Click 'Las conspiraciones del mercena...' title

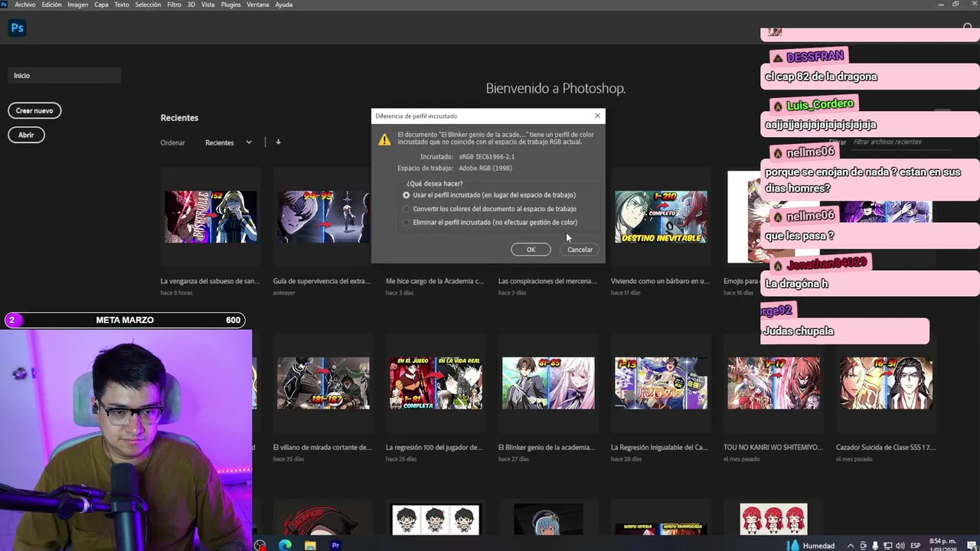(x=547, y=282)
